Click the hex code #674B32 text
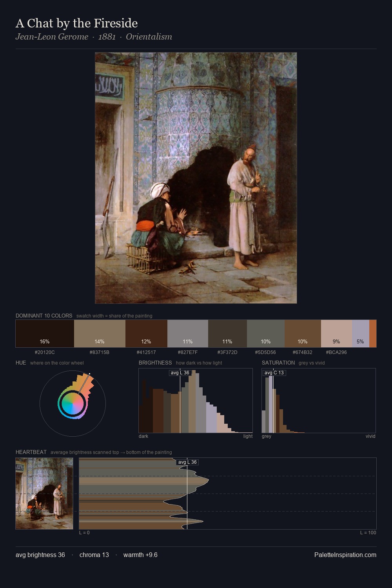This screenshot has width=392, height=588. (303, 352)
